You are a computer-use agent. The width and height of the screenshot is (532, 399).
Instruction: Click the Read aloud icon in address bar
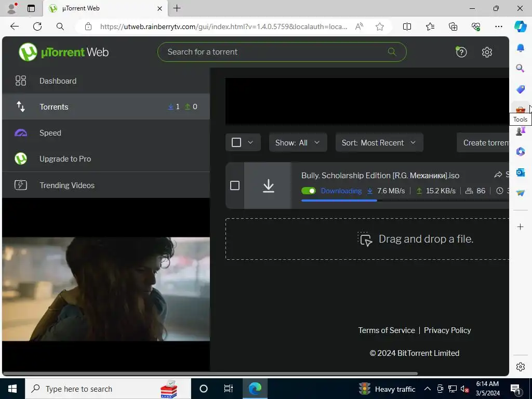359,26
